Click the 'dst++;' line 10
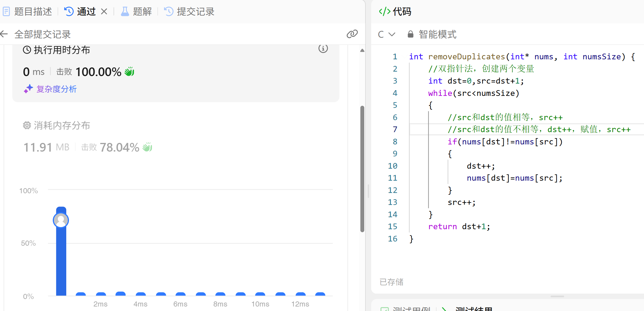The height and width of the screenshot is (311, 644). pos(481,166)
